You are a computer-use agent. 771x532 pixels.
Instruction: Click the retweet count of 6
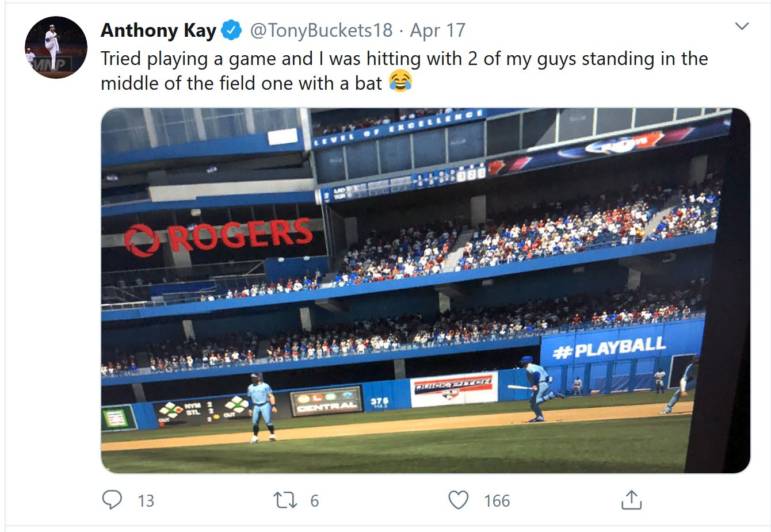pyautogui.click(x=314, y=501)
